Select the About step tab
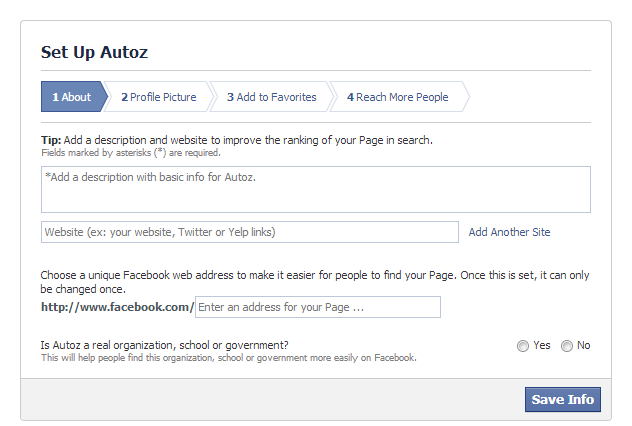Viewport: 632px width, 426px height. point(69,97)
